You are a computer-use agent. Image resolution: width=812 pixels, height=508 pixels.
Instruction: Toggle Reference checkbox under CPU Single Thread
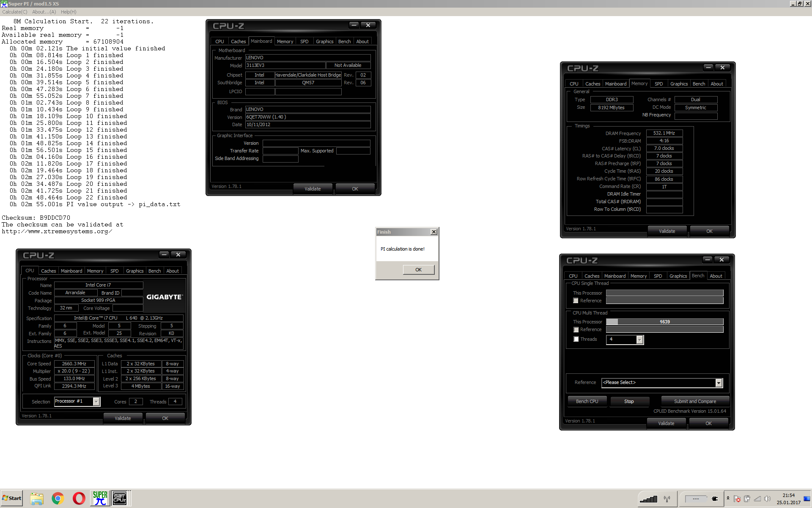pyautogui.click(x=576, y=301)
